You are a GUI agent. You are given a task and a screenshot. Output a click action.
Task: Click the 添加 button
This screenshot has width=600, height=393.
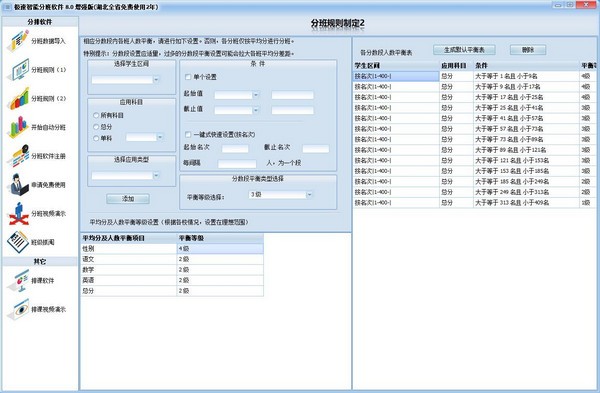(128, 199)
